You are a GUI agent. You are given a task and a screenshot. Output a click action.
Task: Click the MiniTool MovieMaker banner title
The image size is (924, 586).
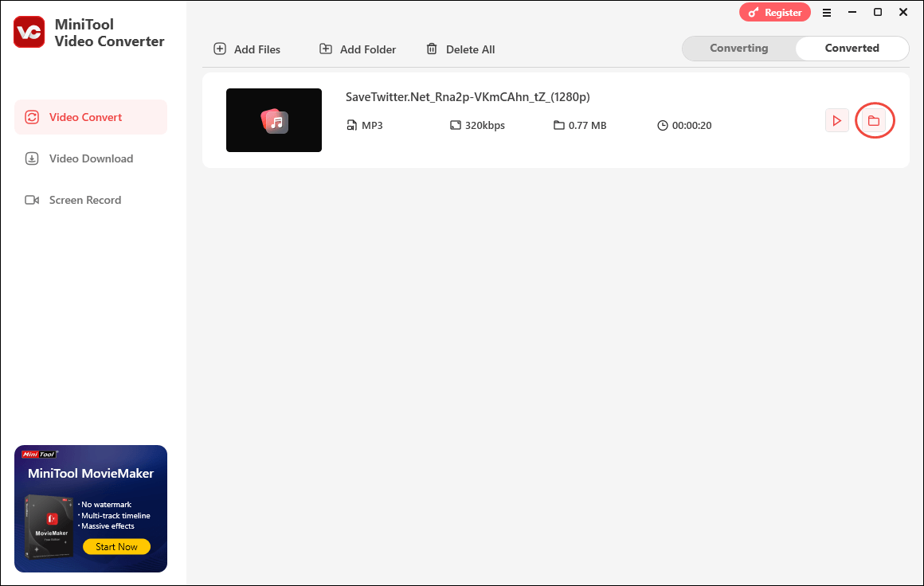click(91, 474)
